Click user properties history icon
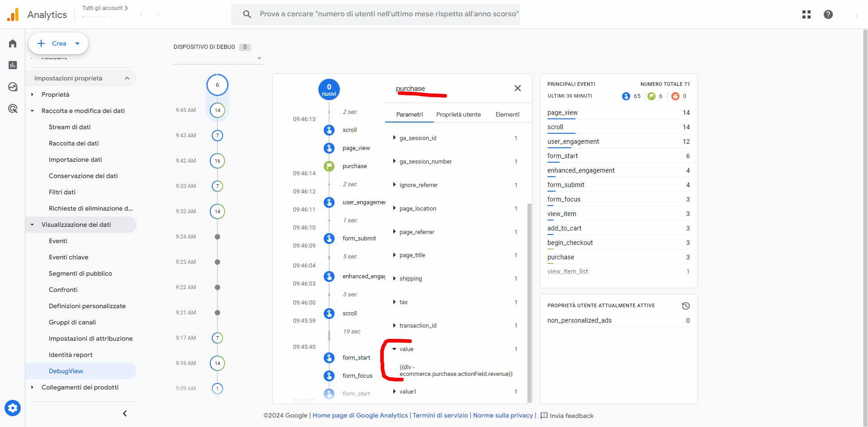Screen dimensions: 868x427 click(685, 306)
